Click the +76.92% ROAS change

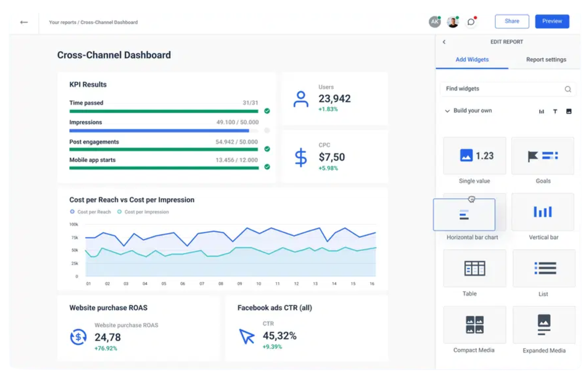[x=106, y=349]
